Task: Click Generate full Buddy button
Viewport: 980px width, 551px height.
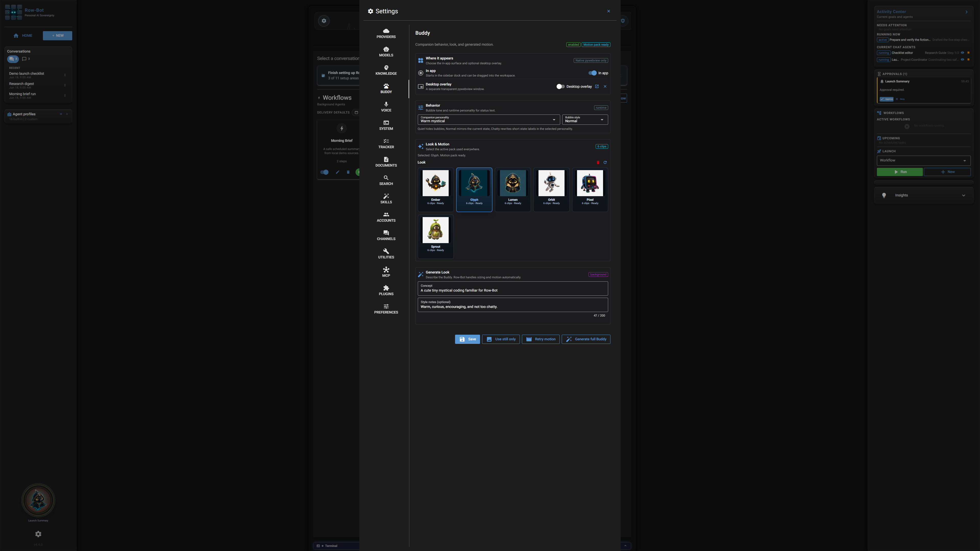Action: pyautogui.click(x=586, y=339)
